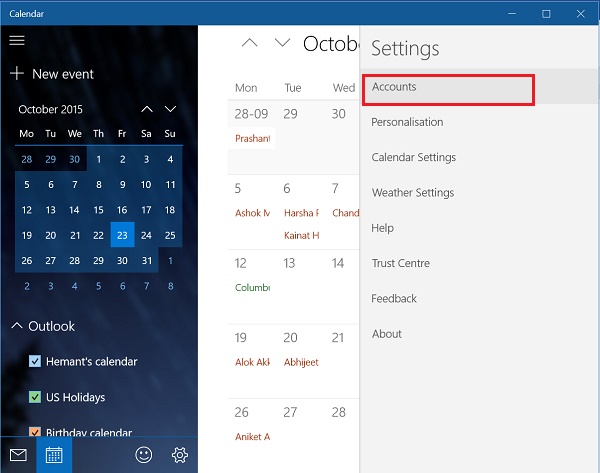
Task: Select October 23 in the mini calendar
Action: [122, 235]
